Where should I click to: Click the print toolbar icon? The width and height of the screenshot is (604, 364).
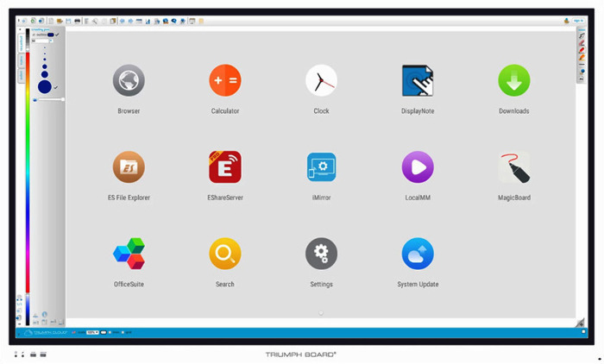coord(78,21)
